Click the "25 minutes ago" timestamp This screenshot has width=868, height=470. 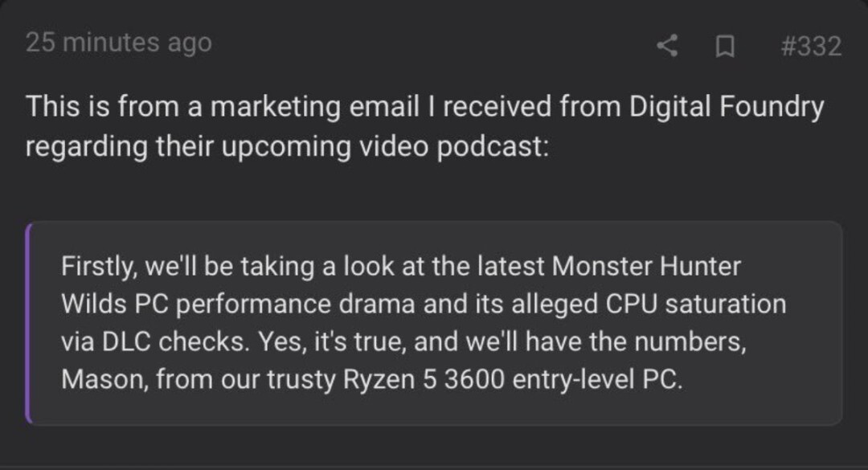coord(118,43)
